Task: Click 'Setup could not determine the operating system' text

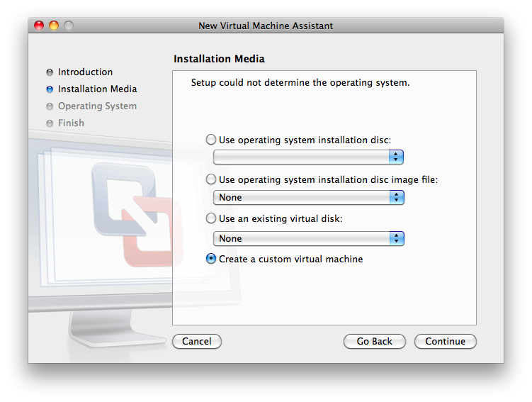Action: coord(300,82)
